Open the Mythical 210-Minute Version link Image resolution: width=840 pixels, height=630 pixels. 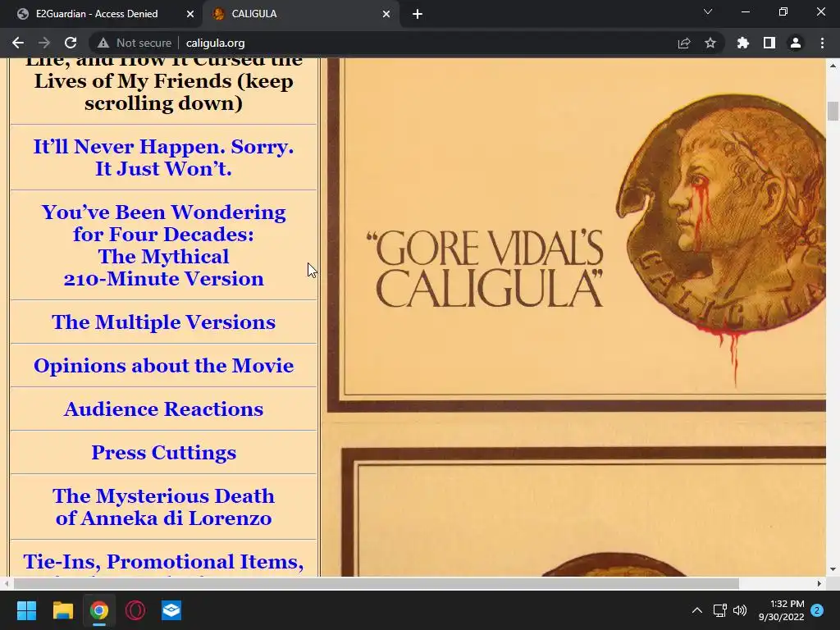(x=163, y=245)
